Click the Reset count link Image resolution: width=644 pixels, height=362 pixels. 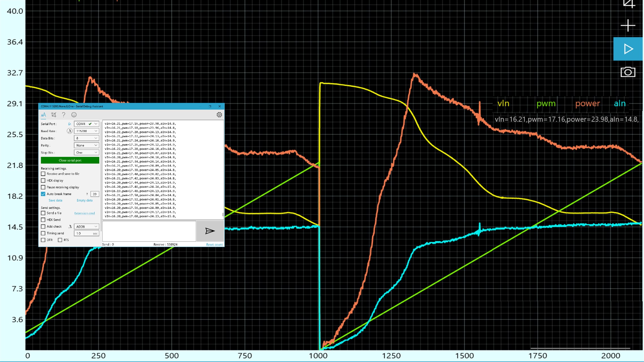(x=214, y=245)
